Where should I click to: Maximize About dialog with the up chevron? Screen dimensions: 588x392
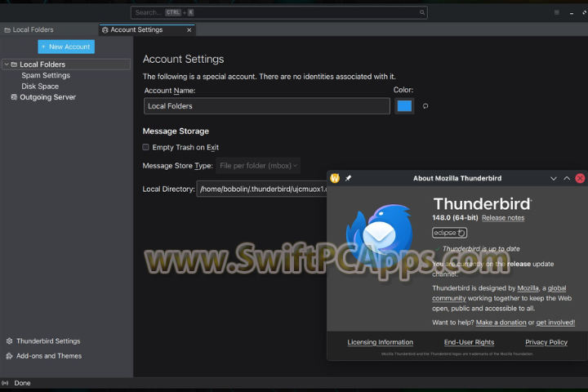pos(567,179)
